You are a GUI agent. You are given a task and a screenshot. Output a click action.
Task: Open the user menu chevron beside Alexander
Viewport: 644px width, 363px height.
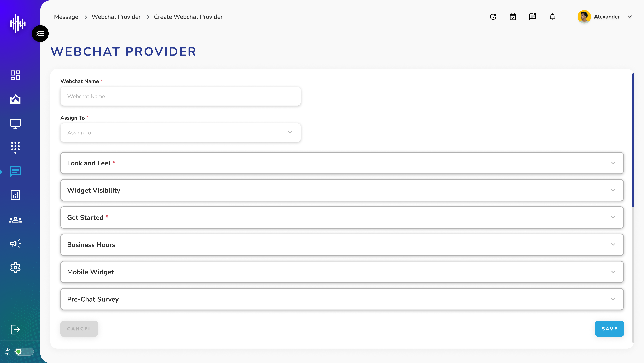coord(630,17)
